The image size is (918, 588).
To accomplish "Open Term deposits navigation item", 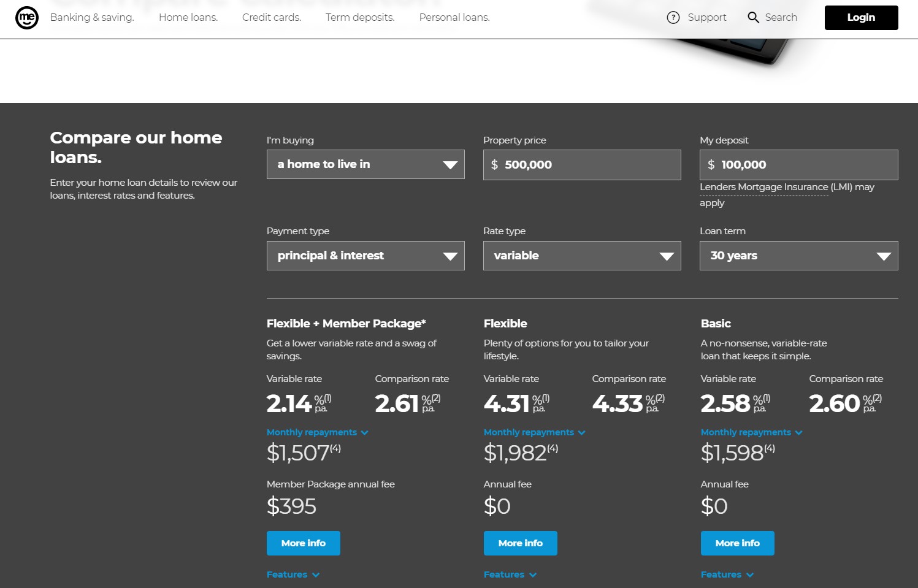I will 360,18.
